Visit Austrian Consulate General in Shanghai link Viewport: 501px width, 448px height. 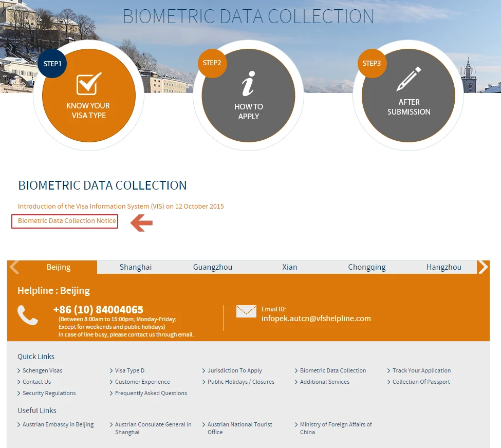(153, 428)
